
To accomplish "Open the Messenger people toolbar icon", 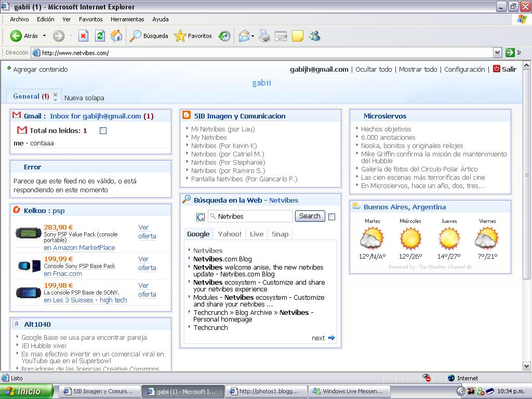I will (x=314, y=36).
